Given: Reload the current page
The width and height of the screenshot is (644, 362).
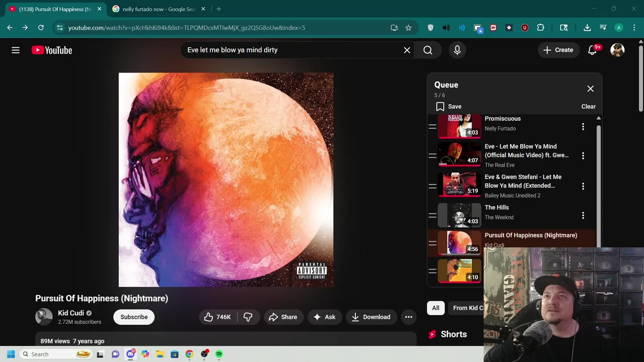Looking at the screenshot, I should (x=41, y=28).
